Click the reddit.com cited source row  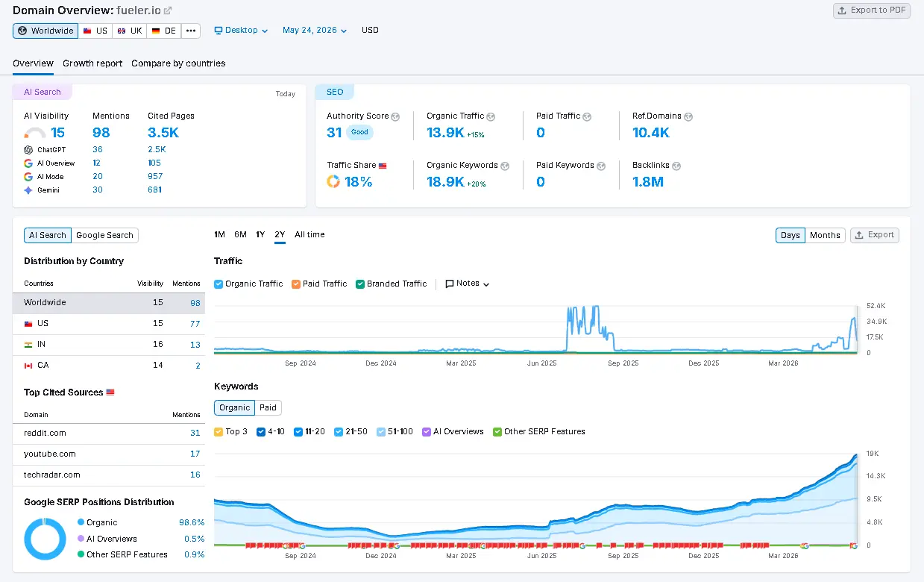[x=108, y=433]
